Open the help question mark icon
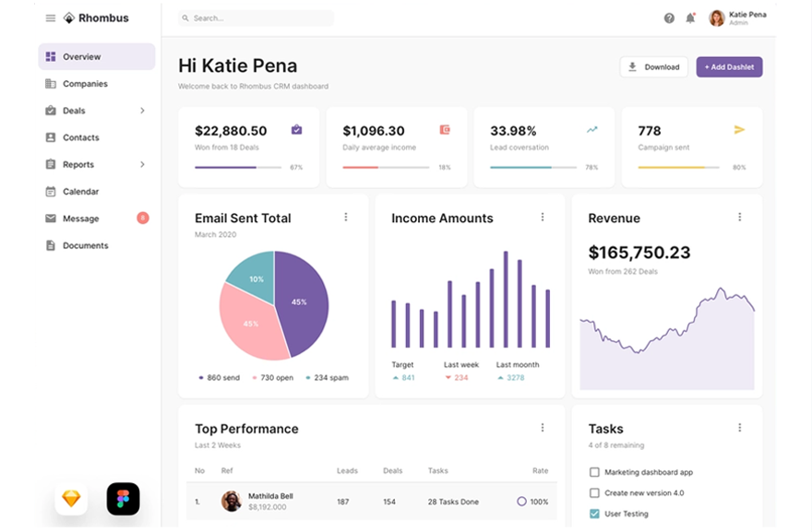 (669, 18)
